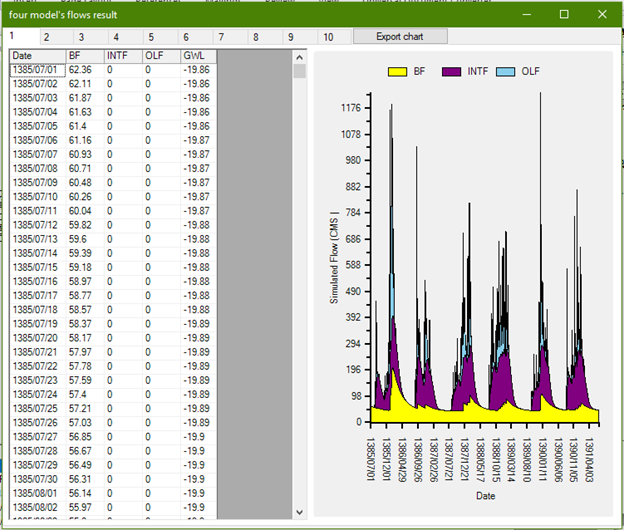
Task: Click the yellow BF legend swatch
Action: [x=399, y=72]
